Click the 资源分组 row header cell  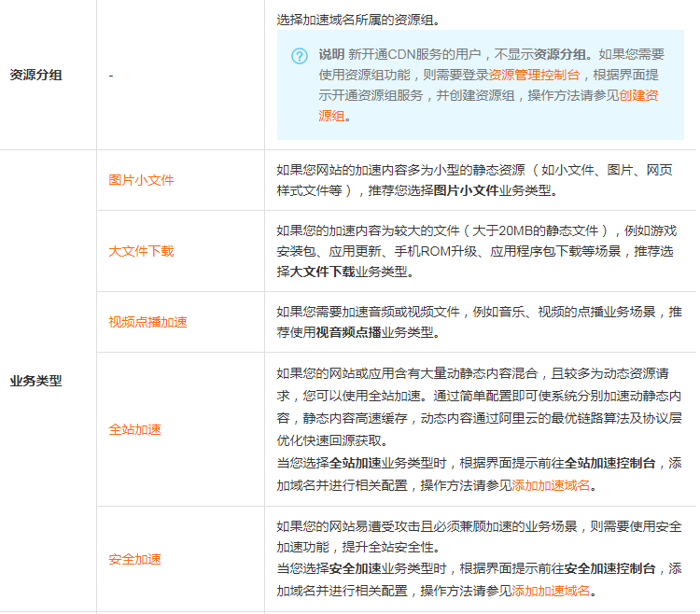coord(36,75)
